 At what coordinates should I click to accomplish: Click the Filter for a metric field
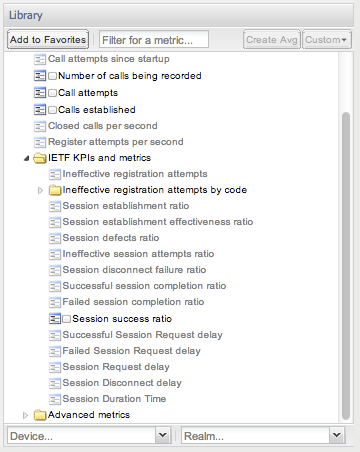click(x=154, y=40)
